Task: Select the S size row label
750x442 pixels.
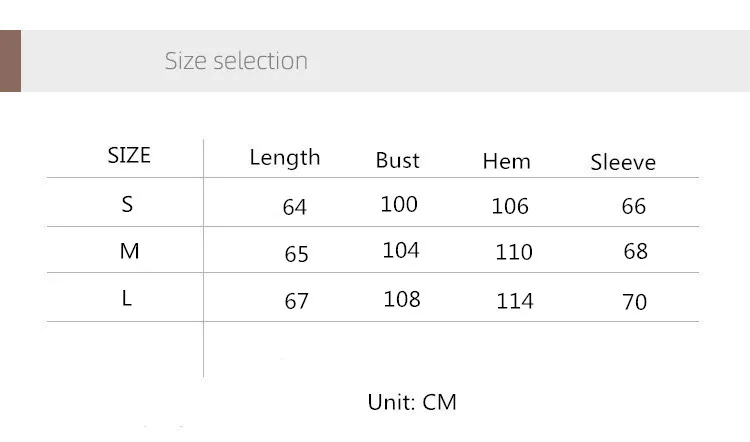Action: 127,204
